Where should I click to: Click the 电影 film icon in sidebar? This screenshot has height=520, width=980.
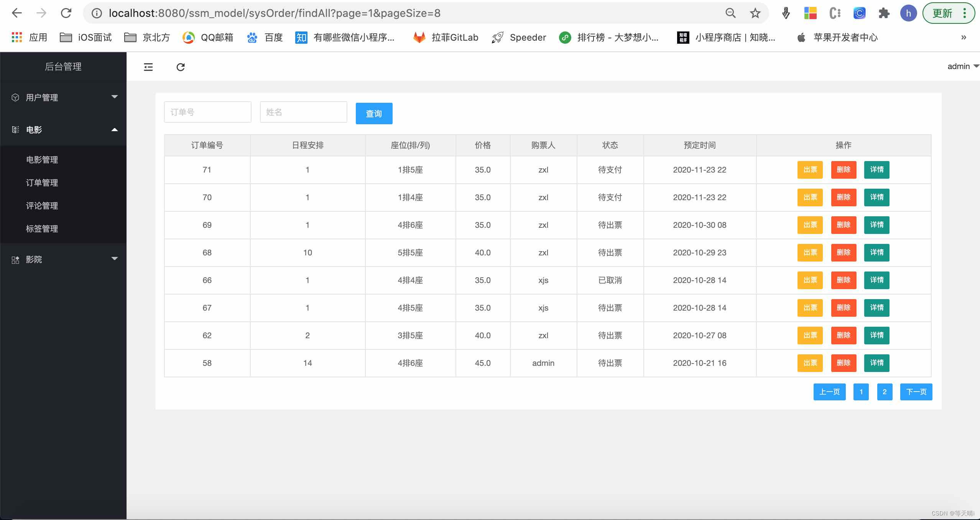(x=15, y=130)
